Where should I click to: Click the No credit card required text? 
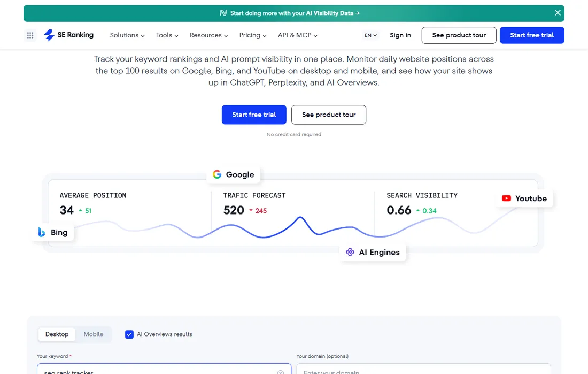(293, 134)
